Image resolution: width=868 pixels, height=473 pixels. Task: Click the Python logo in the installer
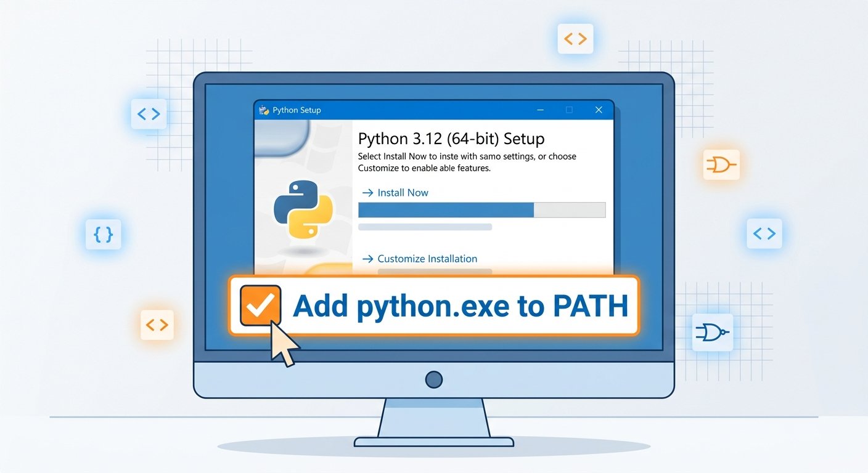303,209
